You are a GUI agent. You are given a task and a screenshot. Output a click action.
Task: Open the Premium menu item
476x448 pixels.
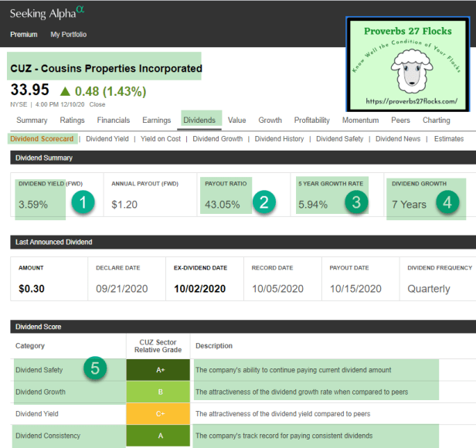24,35
